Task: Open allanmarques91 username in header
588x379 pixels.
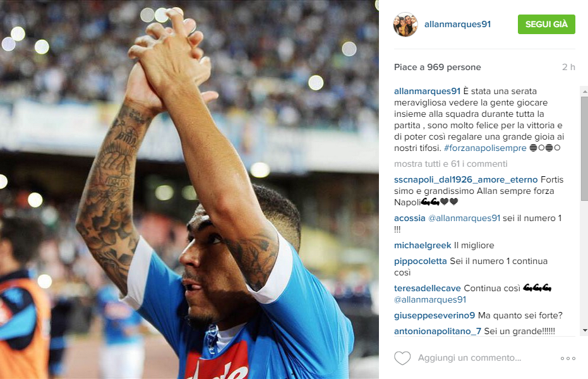Action: pos(457,25)
